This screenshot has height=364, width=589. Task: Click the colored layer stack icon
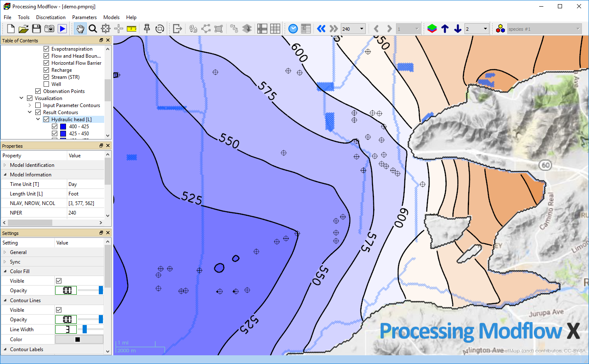[432, 29]
